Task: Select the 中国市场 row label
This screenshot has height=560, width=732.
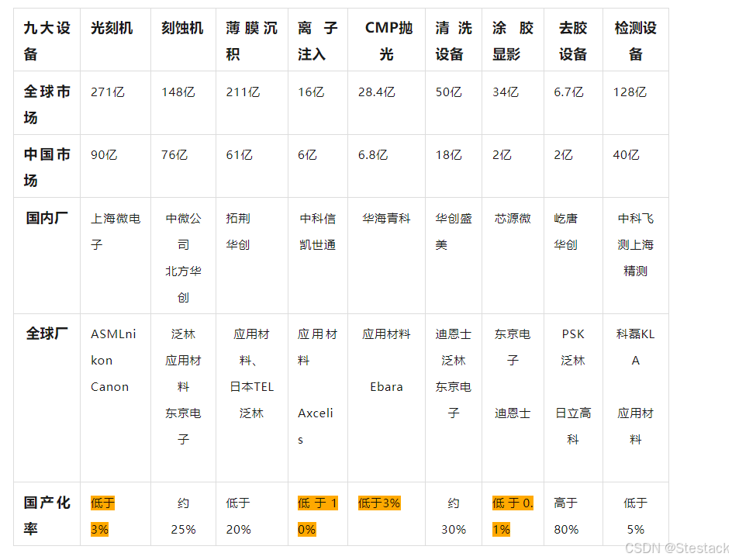Action: coord(47,168)
